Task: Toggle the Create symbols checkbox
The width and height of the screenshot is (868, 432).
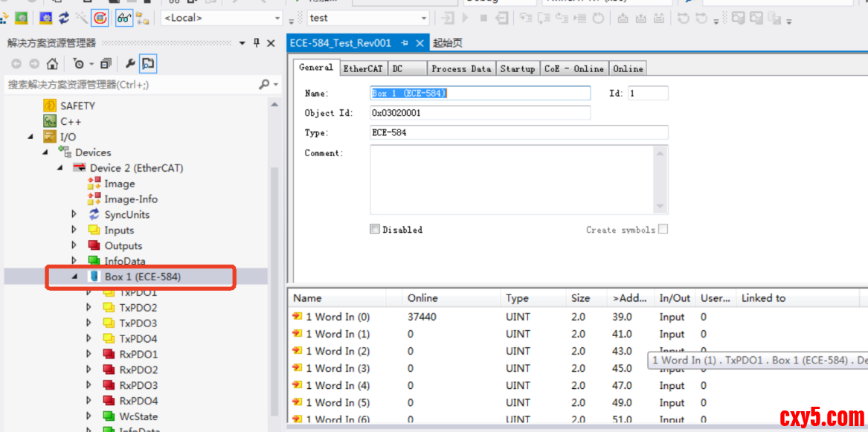Action: [x=663, y=229]
